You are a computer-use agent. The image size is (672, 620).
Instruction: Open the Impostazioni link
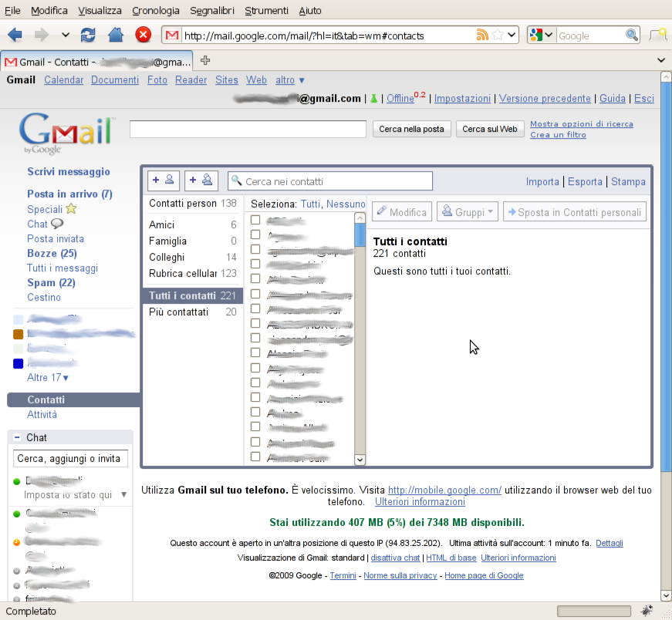point(462,99)
